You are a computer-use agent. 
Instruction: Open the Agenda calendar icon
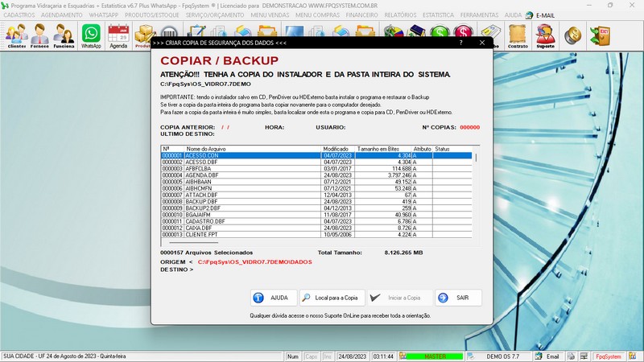click(x=118, y=35)
